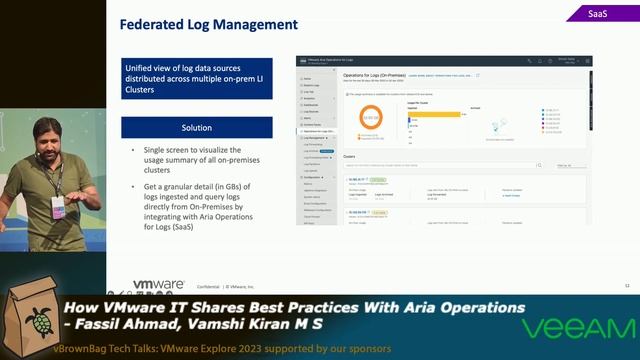Viewport: 640px width, 360px height.
Task: Click the Configuration sidebar heading
Action: [x=312, y=178]
